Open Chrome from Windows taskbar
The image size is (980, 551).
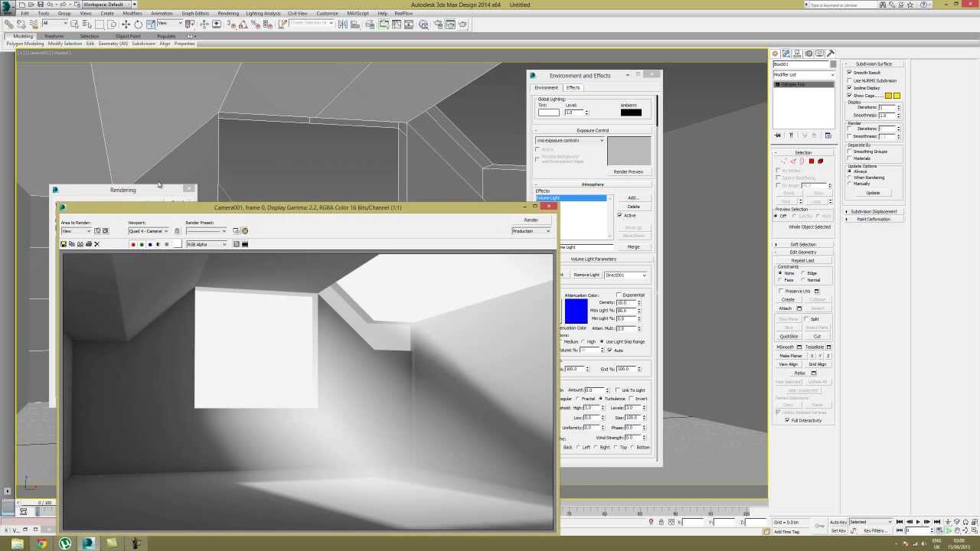click(x=41, y=543)
